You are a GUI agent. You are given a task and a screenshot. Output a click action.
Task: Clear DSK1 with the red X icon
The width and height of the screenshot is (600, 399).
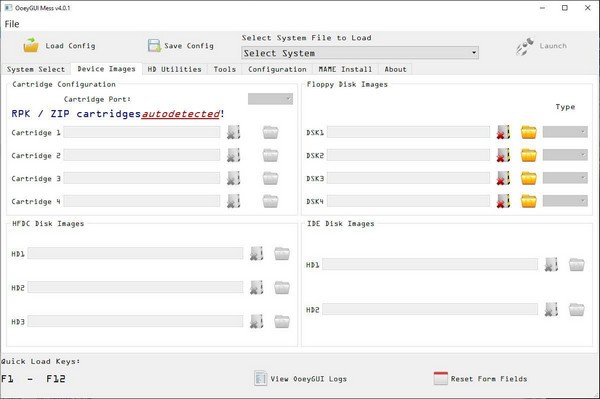pyautogui.click(x=503, y=132)
